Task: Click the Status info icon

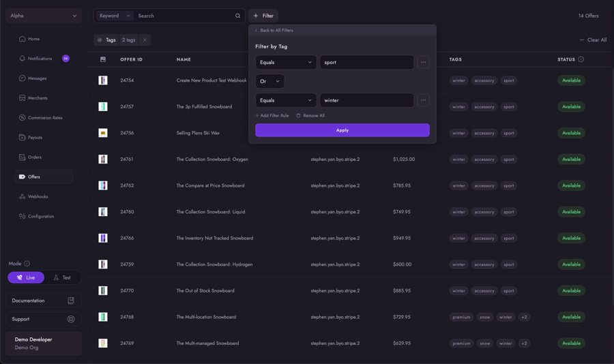Action: [581, 59]
